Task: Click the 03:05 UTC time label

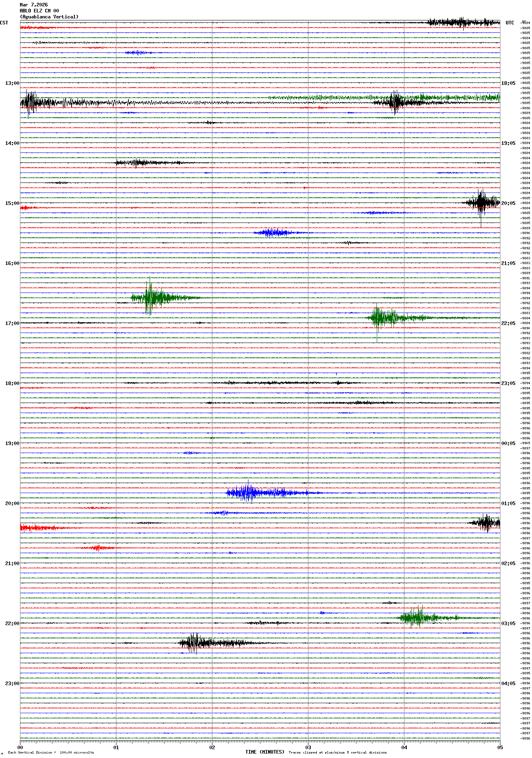Action: pyautogui.click(x=508, y=624)
